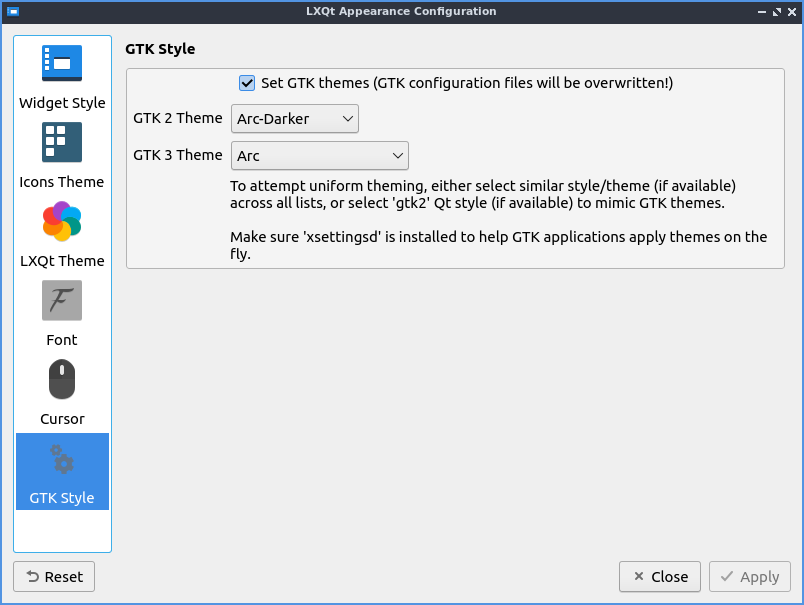Click the 'Icons Theme' text label in sidebar
Viewport: 804px width, 605px height.
62,182
